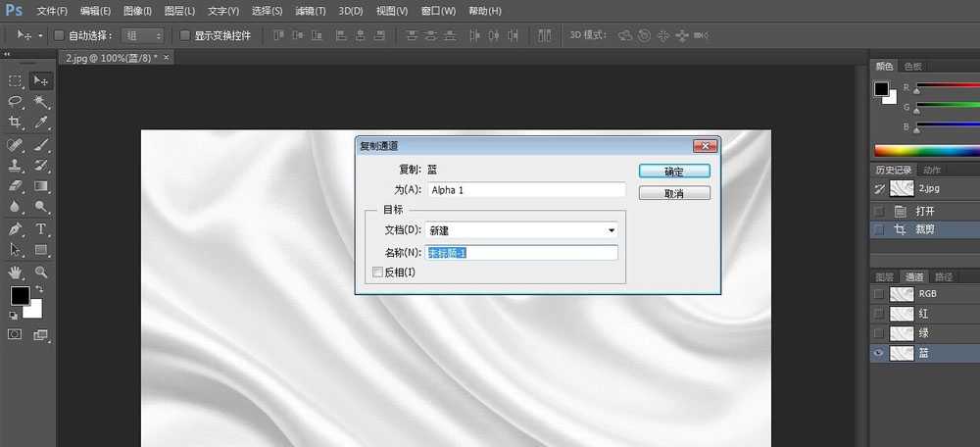Activate the Crop tool in toolbox
Viewport: 980px width, 447px height.
[16, 123]
